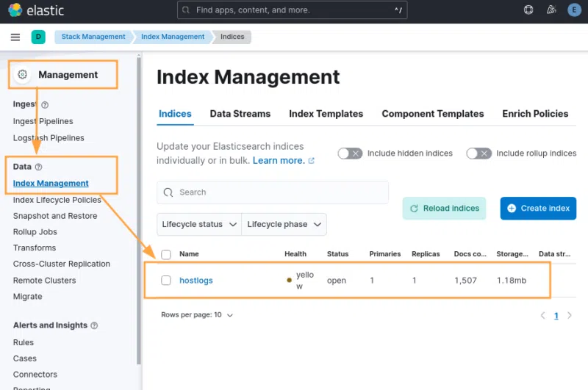Image resolution: width=588 pixels, height=390 pixels.
Task: Open the Rows per page dropdown
Action: pyautogui.click(x=196, y=315)
